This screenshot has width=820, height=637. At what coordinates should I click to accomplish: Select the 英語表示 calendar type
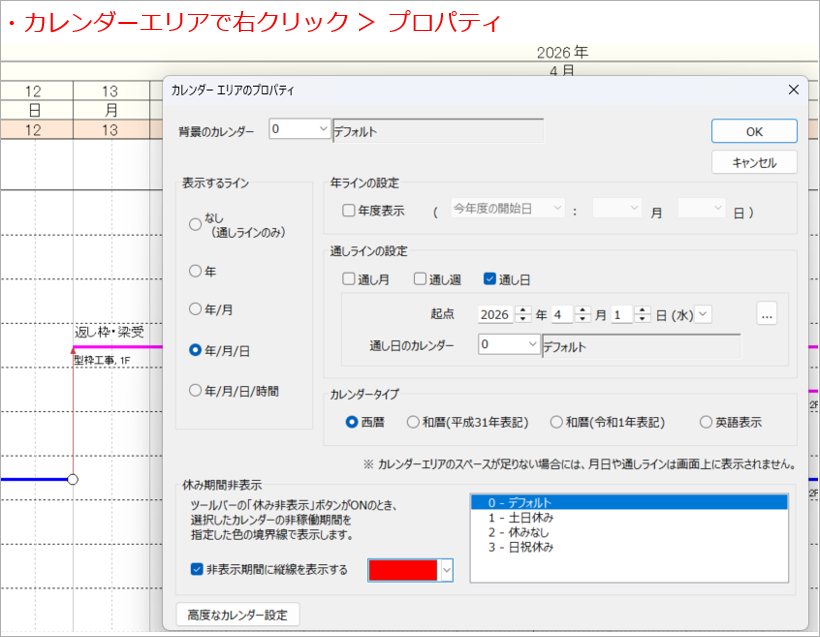(707, 422)
